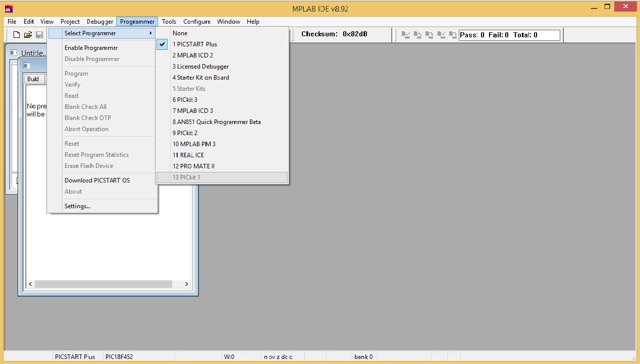
Task: Close the open Programmer menu
Action: 137,22
